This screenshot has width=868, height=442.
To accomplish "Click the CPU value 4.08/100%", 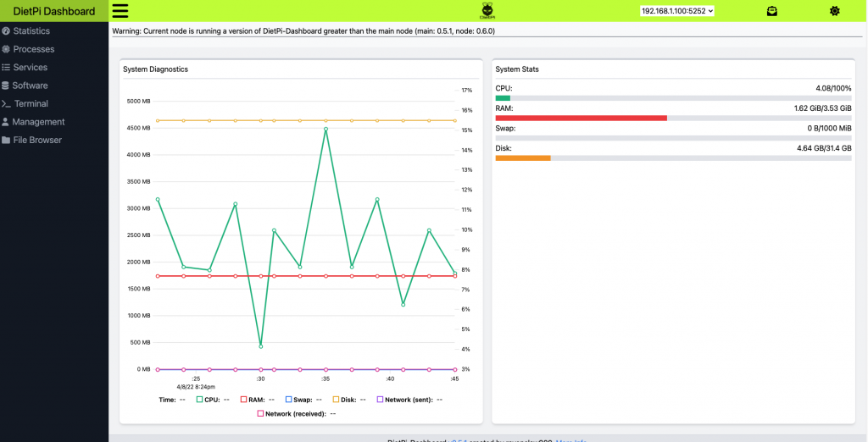I will pyautogui.click(x=834, y=89).
